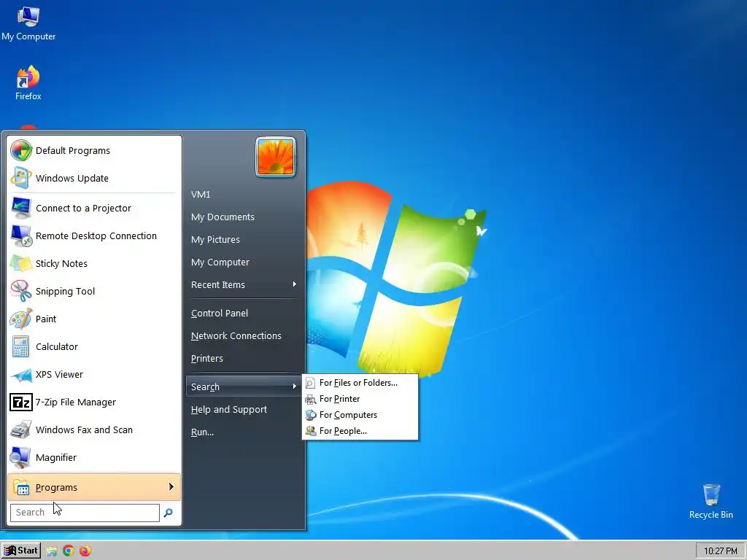Choose For Files or Folders... text

(x=358, y=383)
